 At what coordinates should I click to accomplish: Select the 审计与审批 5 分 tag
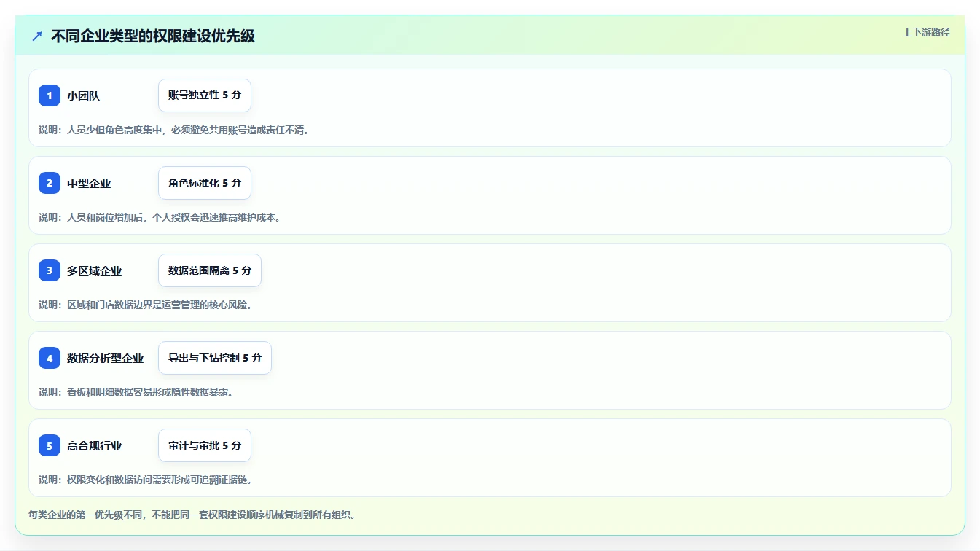click(x=205, y=445)
